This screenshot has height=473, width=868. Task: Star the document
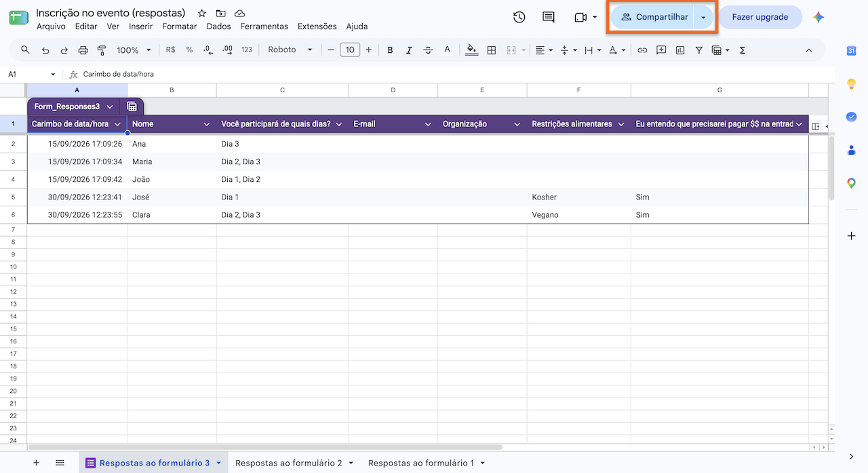[201, 14]
